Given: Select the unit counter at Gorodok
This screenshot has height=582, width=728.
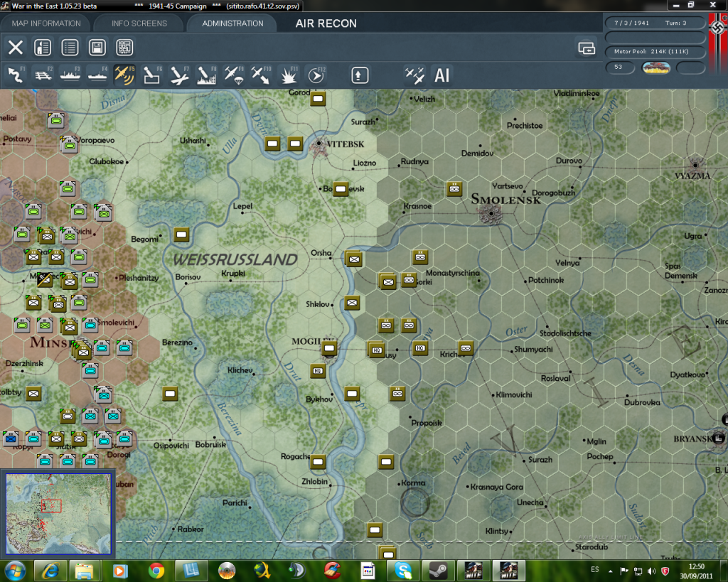Looking at the screenshot, I should [318, 98].
